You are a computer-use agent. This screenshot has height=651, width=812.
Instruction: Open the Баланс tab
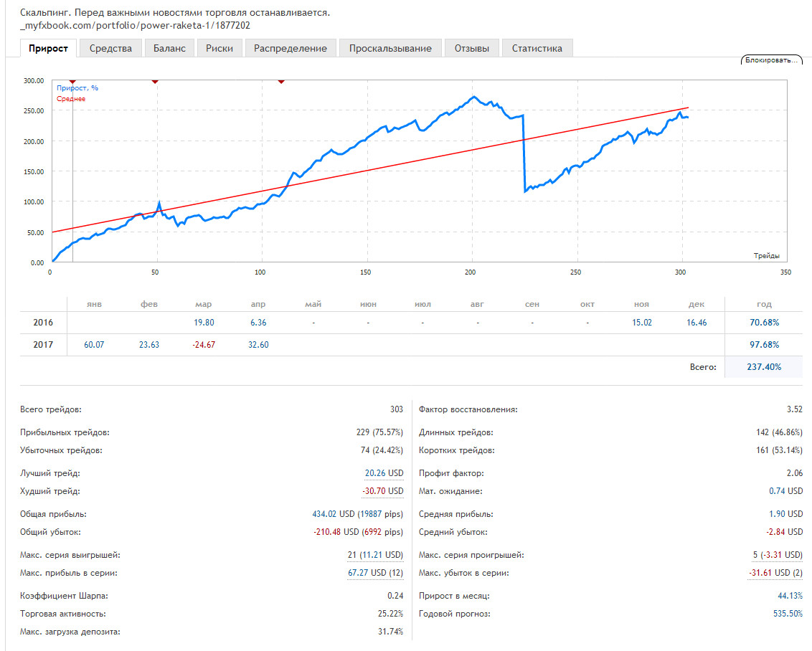click(x=169, y=48)
